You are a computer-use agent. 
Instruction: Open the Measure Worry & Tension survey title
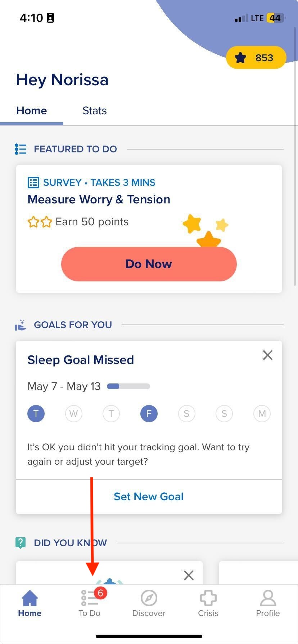99,199
